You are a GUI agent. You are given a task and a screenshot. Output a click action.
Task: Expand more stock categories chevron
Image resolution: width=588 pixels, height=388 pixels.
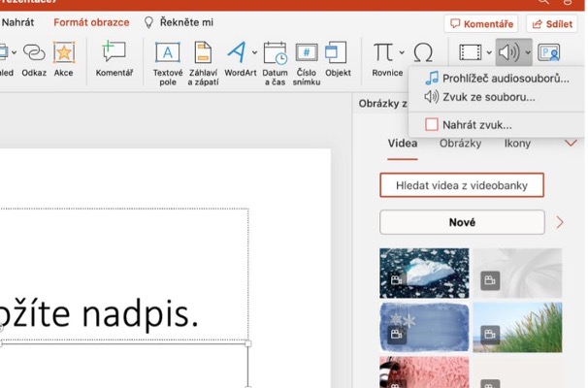[571, 144]
